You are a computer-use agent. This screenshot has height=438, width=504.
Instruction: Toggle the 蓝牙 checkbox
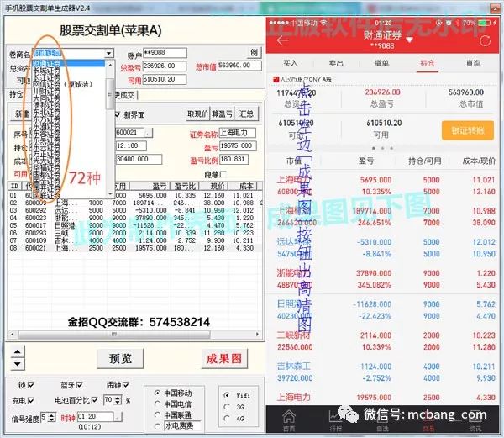click(80, 385)
